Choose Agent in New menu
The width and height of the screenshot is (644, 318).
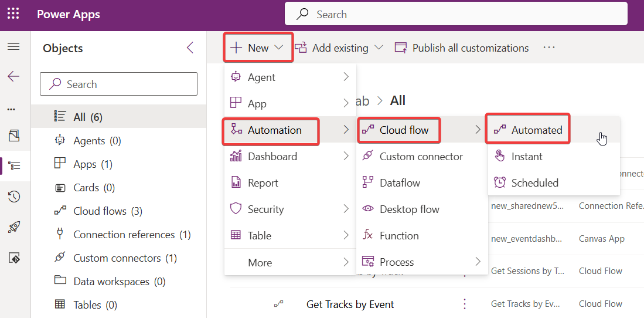pos(290,77)
